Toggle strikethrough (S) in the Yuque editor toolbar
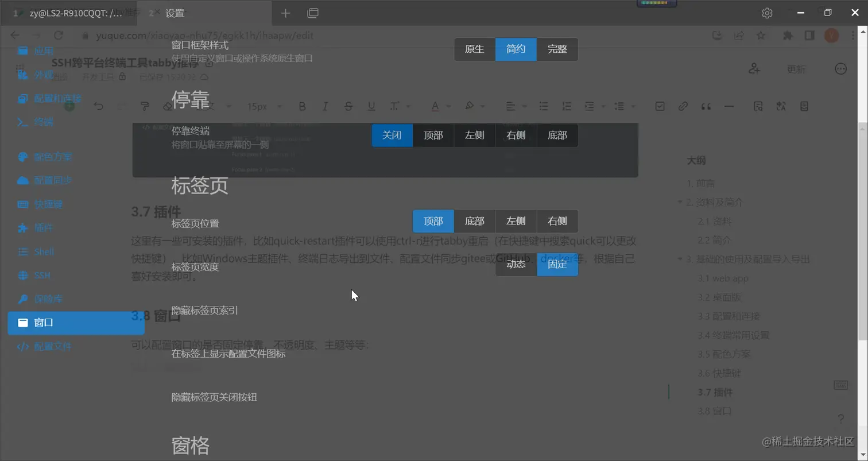This screenshot has height=461, width=868. coord(348,106)
